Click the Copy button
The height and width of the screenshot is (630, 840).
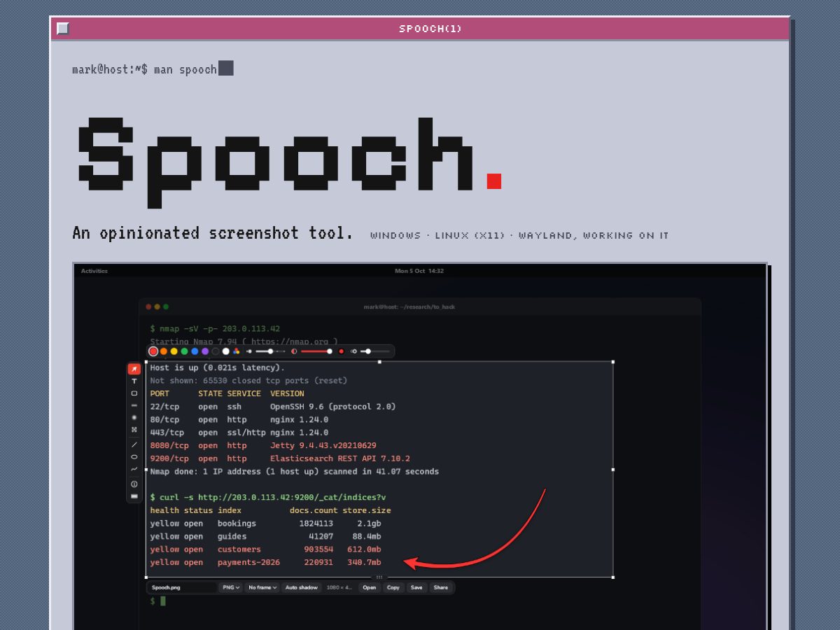393,587
